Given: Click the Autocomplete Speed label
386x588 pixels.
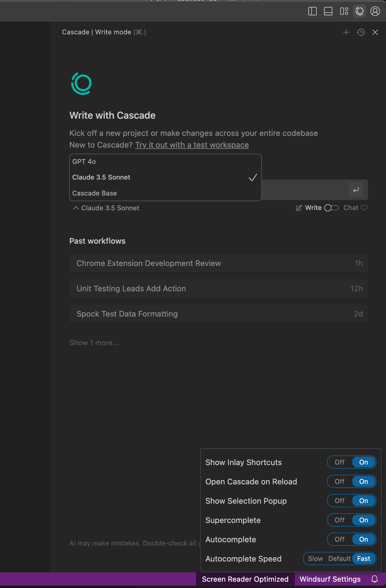Looking at the screenshot, I should tap(243, 559).
